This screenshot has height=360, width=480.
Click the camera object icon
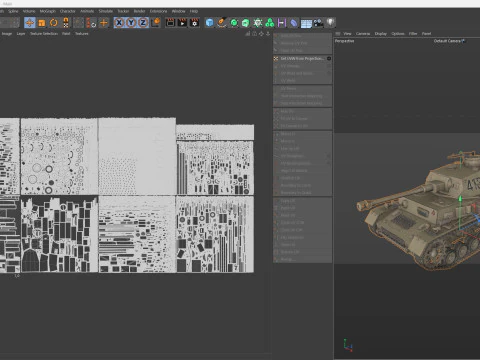(x=318, y=23)
